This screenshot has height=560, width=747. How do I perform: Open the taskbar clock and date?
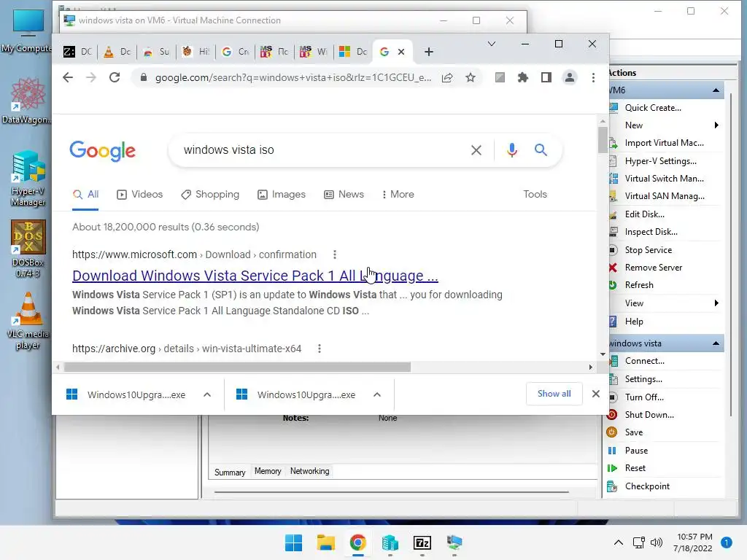[x=694, y=542]
